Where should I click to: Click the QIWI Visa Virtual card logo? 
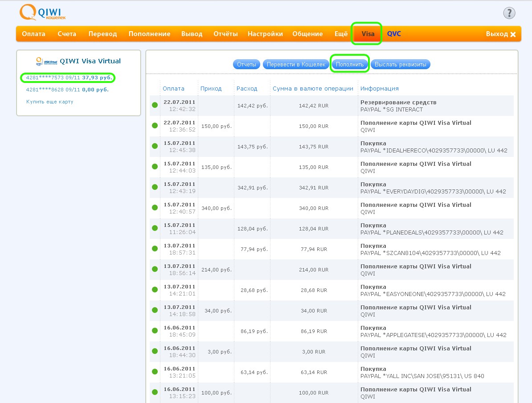(47, 62)
